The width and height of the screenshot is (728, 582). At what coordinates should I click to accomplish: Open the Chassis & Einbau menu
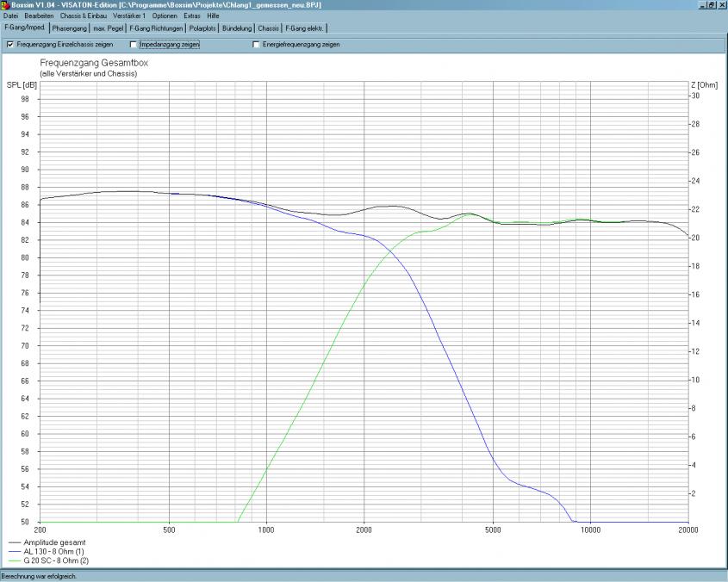84,16
